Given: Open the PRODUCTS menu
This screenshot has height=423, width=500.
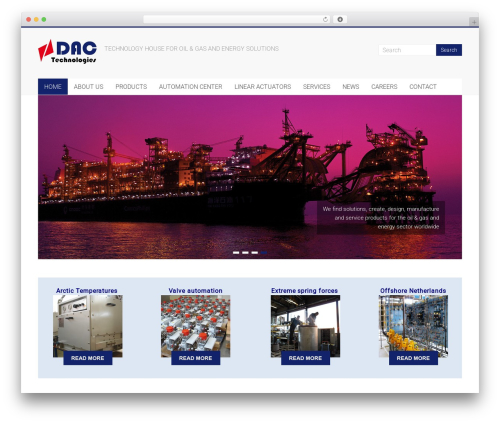Looking at the screenshot, I should pos(131,87).
